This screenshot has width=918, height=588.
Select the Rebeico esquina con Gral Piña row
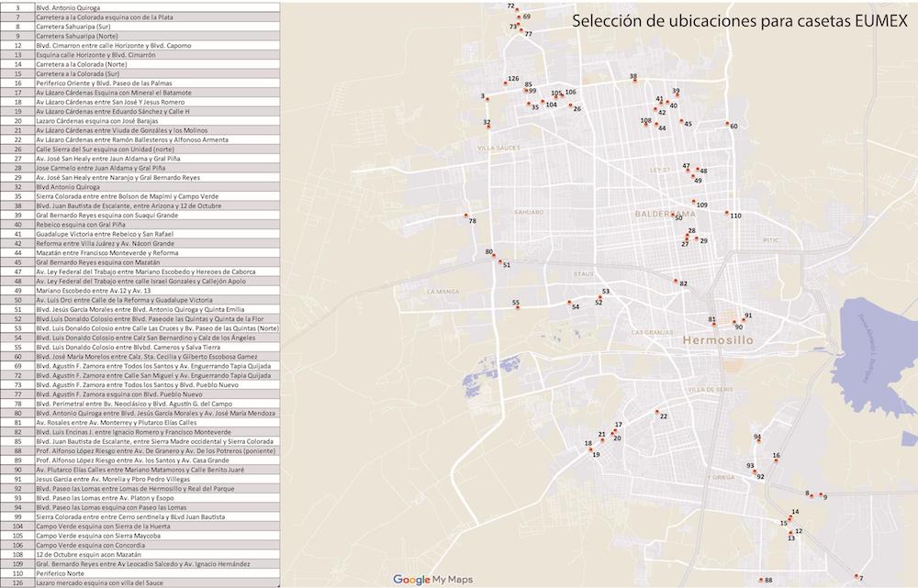140,224
